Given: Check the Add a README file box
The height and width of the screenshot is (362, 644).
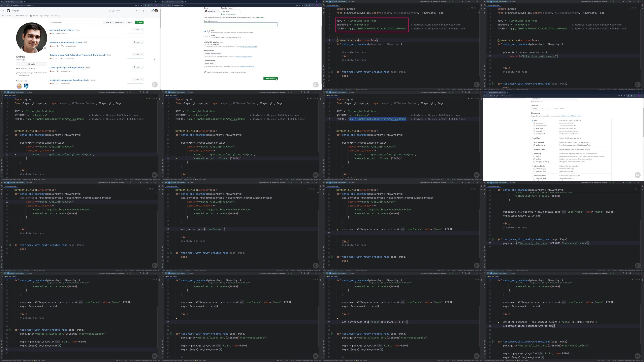Looking at the screenshot, I should 205,45.
